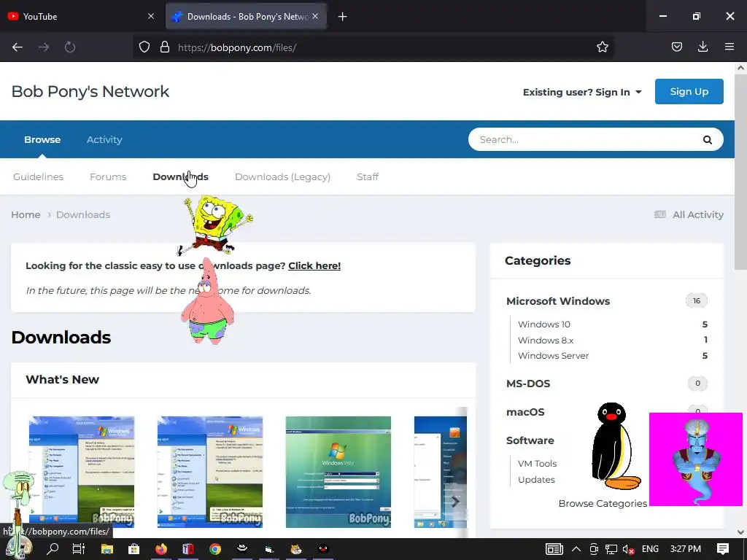Click the muted volume tray icon
This screenshot has height=560, width=747.
pyautogui.click(x=628, y=549)
